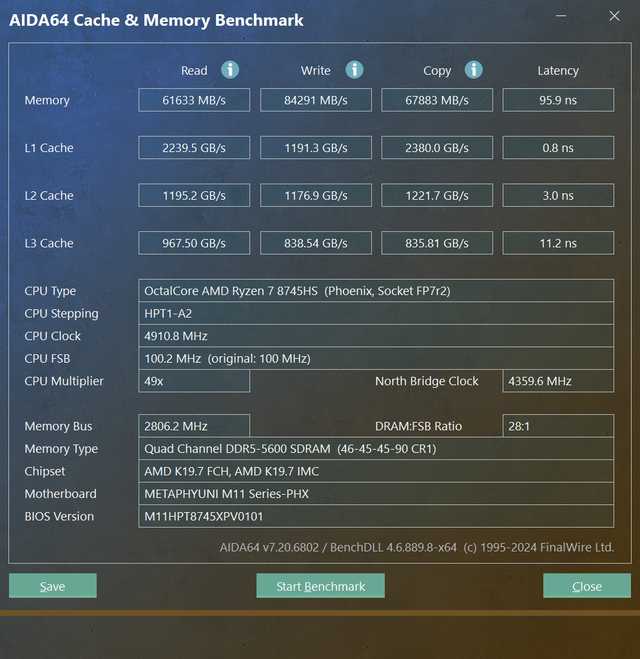The width and height of the screenshot is (640, 659).
Task: Click Chipset field AMD K19.7 FCH
Action: (x=376, y=471)
